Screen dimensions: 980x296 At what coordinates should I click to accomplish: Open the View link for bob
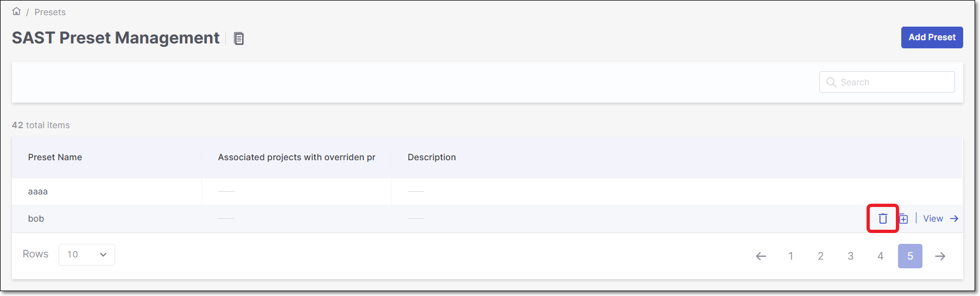pos(933,218)
